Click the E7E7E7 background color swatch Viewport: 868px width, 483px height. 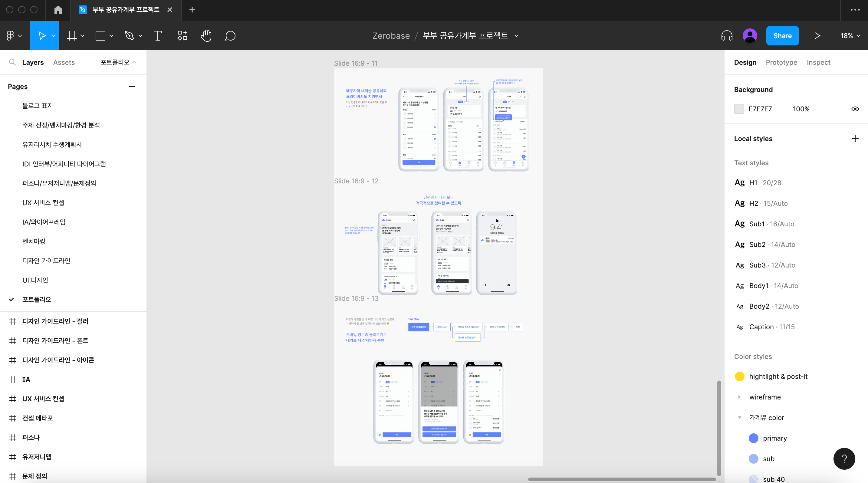point(739,109)
